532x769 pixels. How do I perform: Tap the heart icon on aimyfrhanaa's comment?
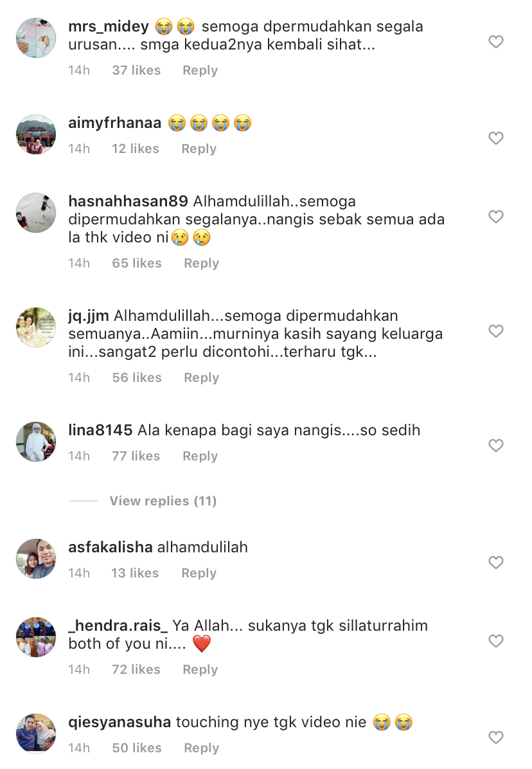pos(496,138)
